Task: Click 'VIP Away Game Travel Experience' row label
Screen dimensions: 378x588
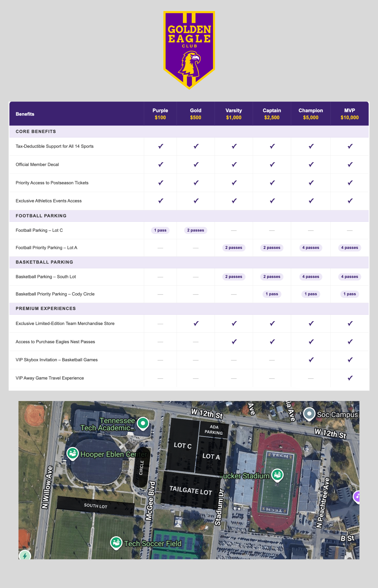Action: point(50,378)
